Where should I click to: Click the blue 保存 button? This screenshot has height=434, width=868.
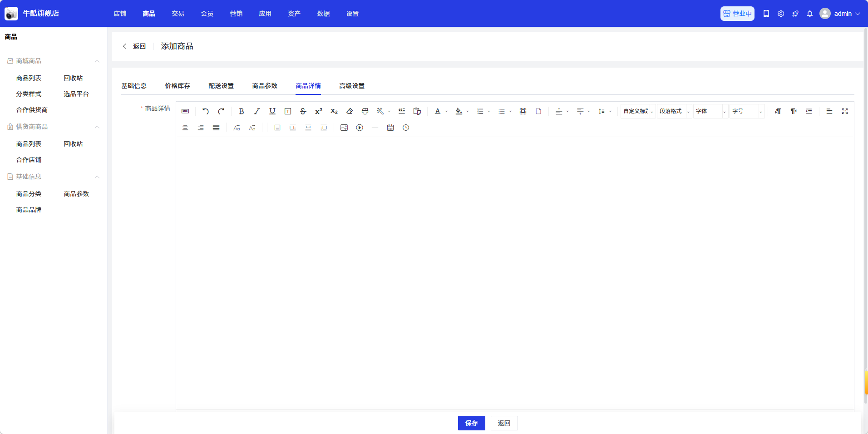pyautogui.click(x=471, y=423)
